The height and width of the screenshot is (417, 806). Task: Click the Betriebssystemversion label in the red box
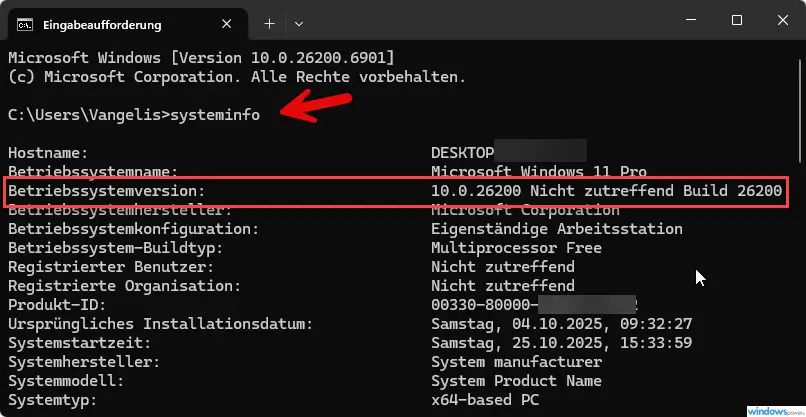click(106, 191)
